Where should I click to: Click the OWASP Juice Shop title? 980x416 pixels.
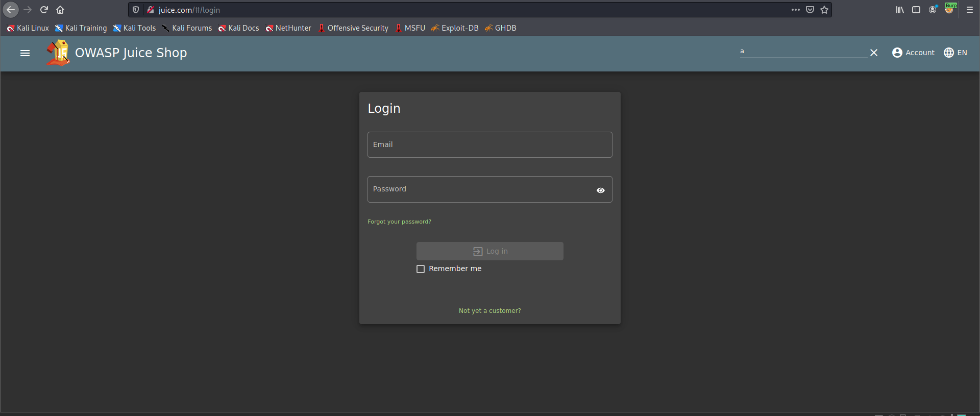(131, 53)
